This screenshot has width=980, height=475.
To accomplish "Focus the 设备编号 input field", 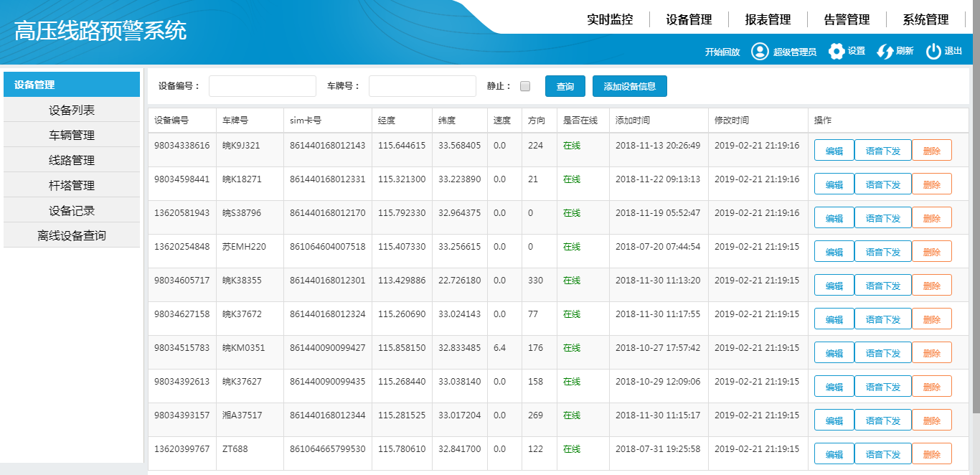I will [263, 86].
